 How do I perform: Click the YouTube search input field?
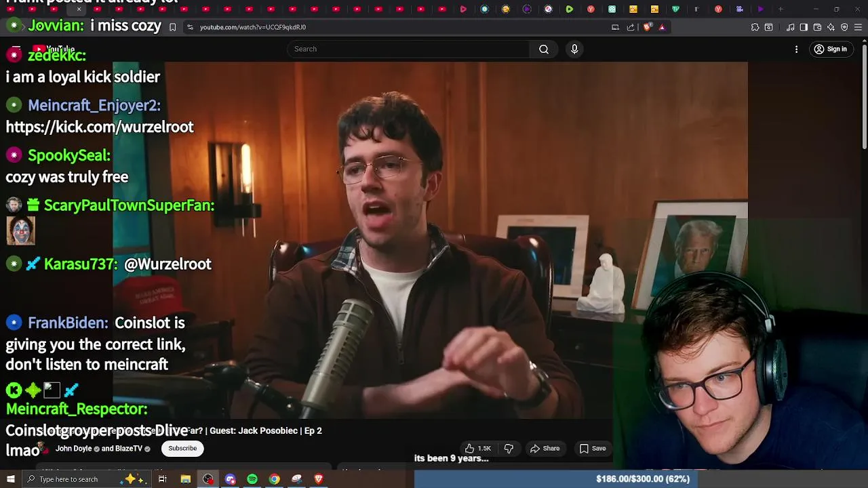pyautogui.click(x=409, y=49)
